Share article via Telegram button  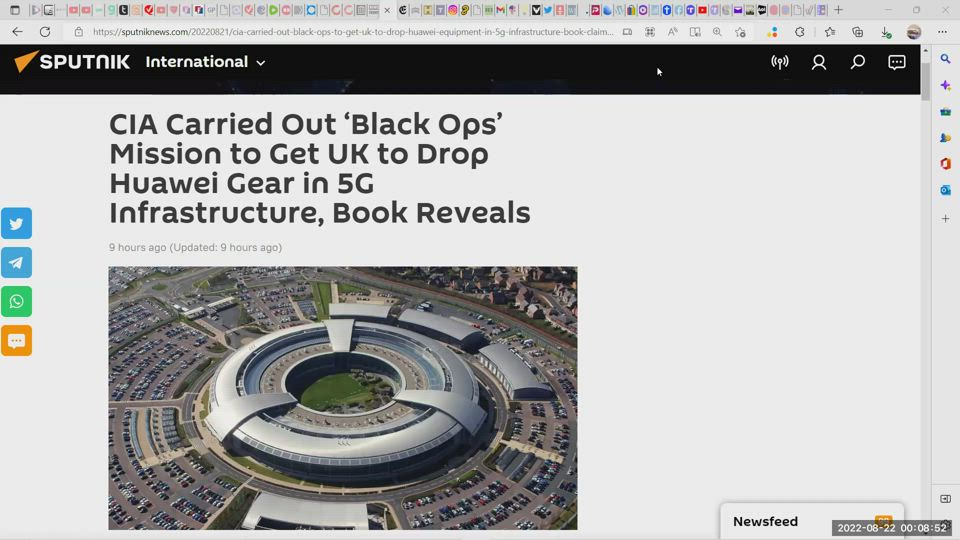[x=17, y=263]
